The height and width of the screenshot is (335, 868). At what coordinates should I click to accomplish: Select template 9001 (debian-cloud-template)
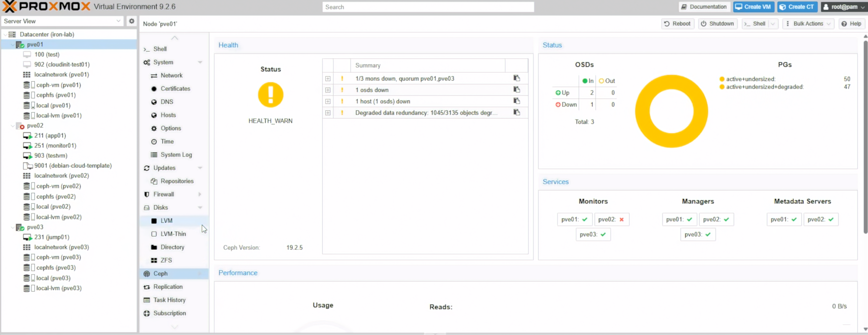click(x=73, y=166)
